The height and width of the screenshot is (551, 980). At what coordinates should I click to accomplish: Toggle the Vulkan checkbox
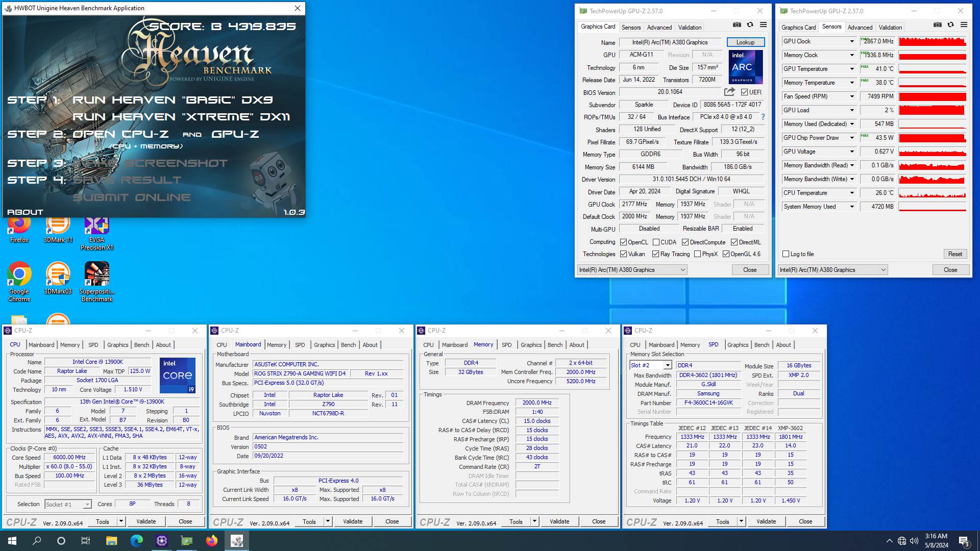tap(623, 254)
